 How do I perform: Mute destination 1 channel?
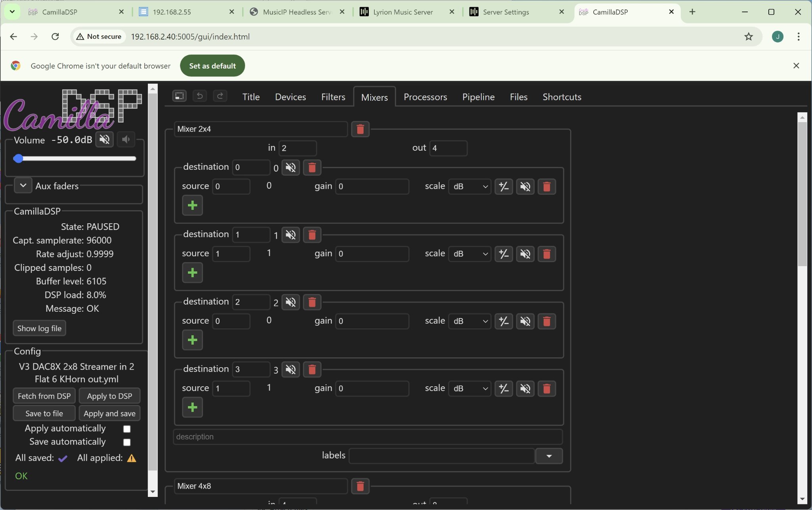pos(291,235)
